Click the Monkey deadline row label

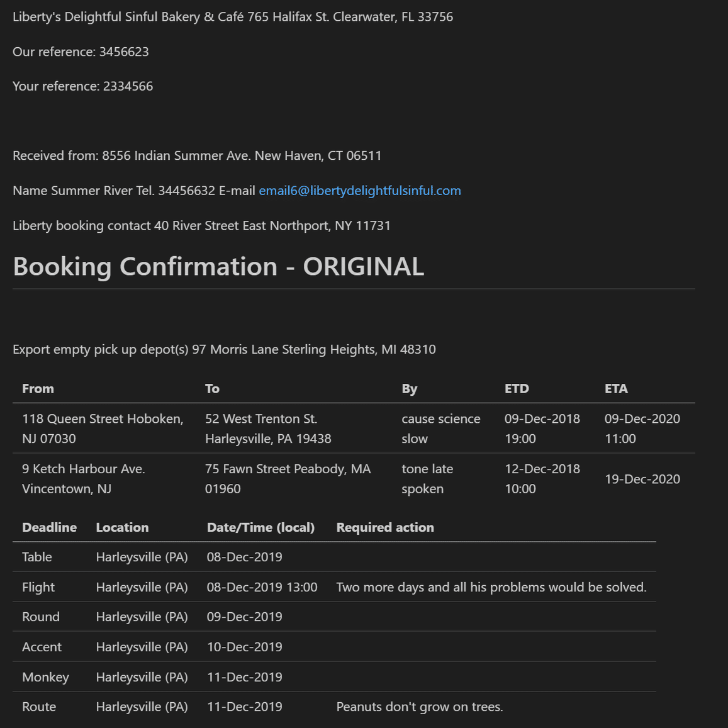click(x=45, y=677)
